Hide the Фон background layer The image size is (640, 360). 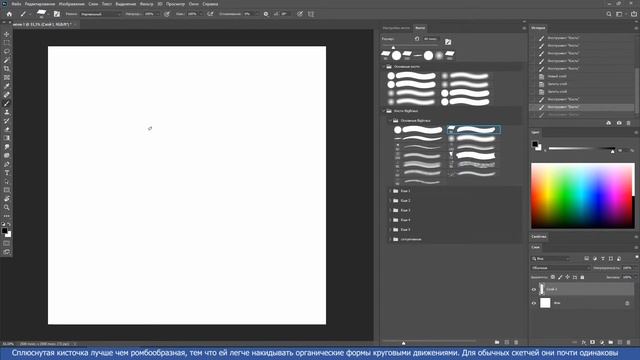pyautogui.click(x=533, y=303)
